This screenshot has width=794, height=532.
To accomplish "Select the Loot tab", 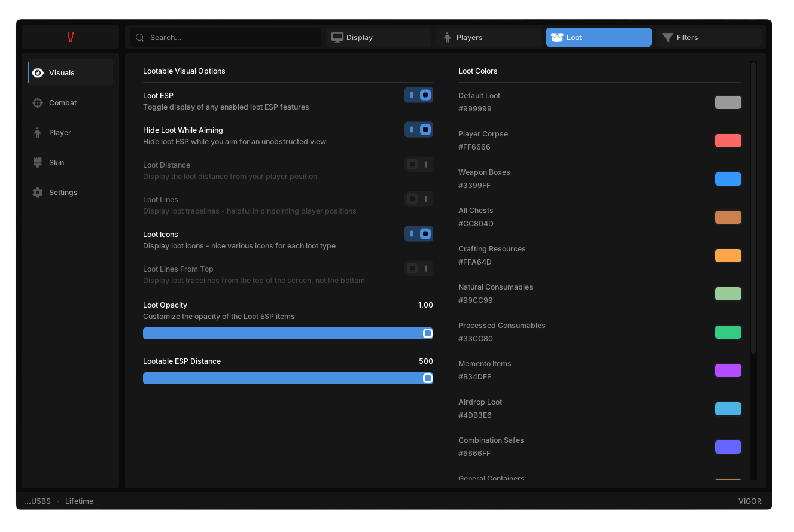I will 599,37.
